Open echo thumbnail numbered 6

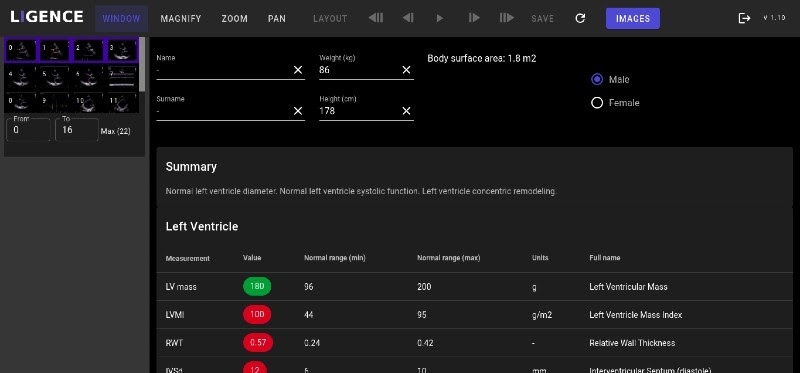[x=89, y=77]
